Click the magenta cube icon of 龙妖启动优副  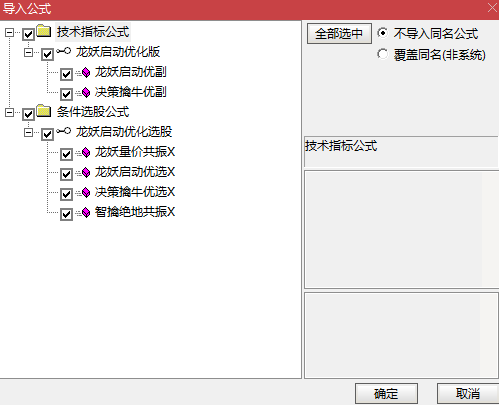point(86,72)
